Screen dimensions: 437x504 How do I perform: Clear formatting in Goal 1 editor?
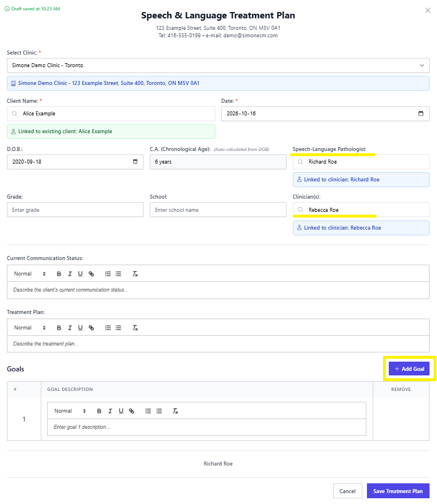[175, 411]
